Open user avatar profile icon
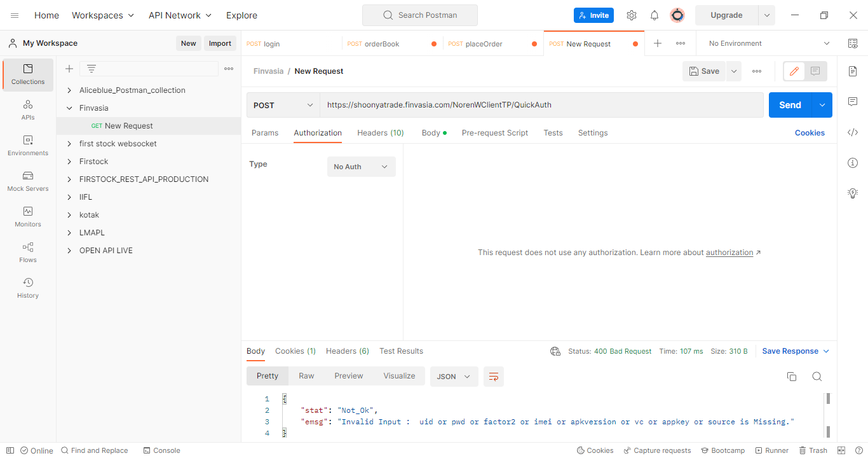868x458 pixels. point(677,15)
